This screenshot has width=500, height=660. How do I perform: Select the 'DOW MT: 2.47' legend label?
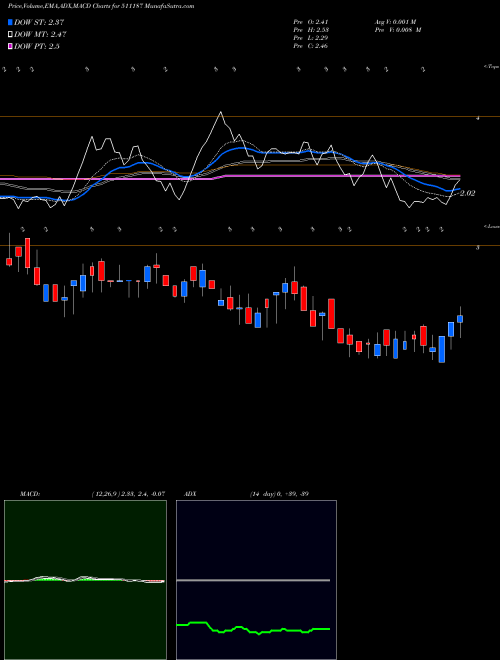pos(40,34)
